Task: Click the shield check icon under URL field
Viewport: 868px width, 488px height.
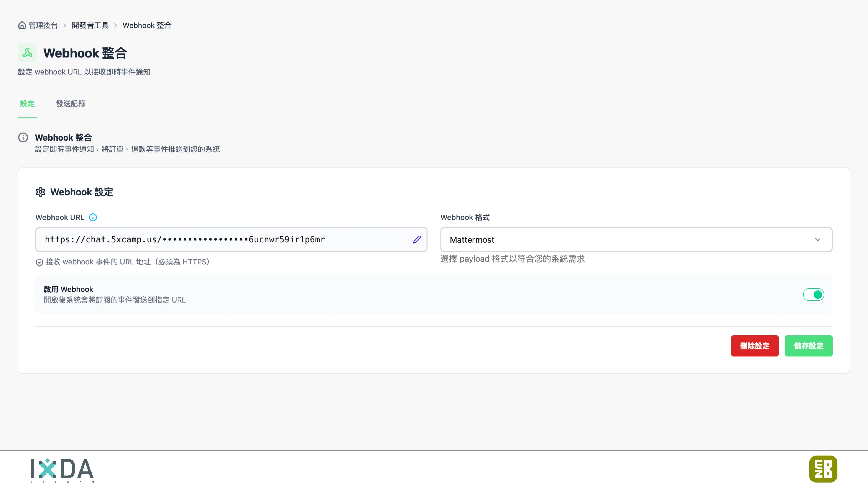Action: pos(39,262)
